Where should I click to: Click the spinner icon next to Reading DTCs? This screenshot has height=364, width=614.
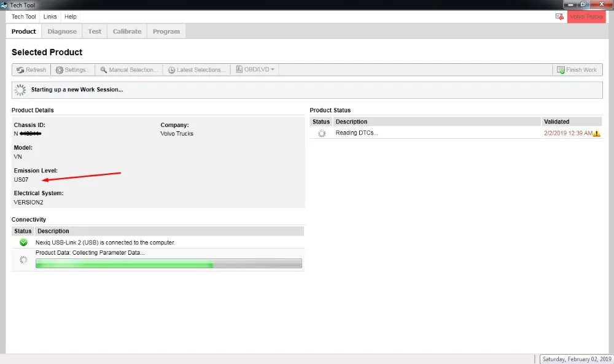[321, 132]
